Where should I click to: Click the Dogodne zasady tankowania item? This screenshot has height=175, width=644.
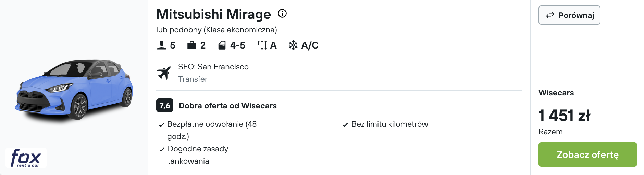(194, 155)
